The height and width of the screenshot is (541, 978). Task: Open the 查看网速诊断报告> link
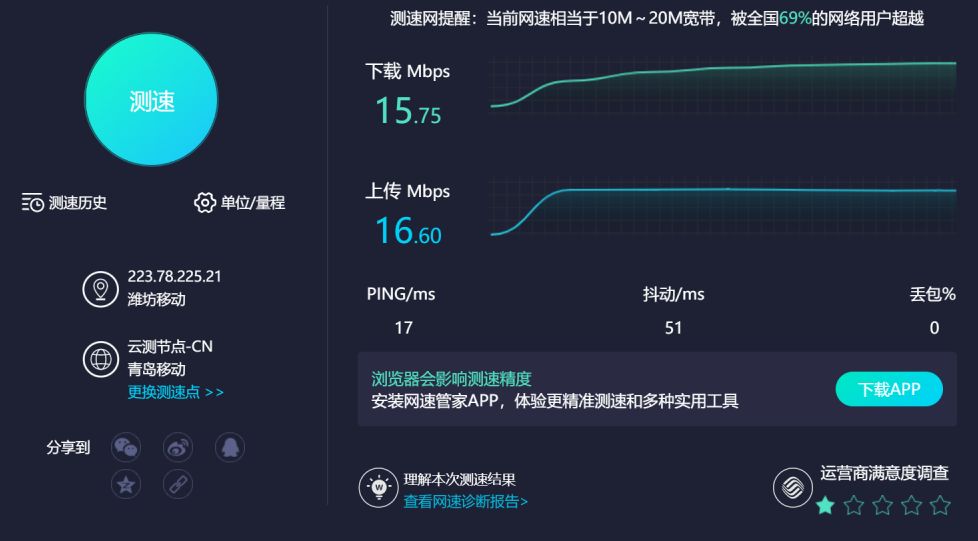pyautogui.click(x=465, y=501)
